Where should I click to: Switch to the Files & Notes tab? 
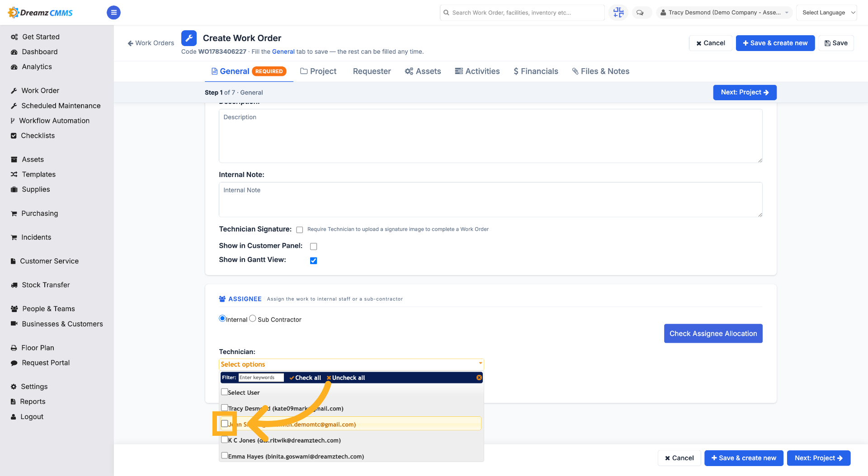coord(601,71)
